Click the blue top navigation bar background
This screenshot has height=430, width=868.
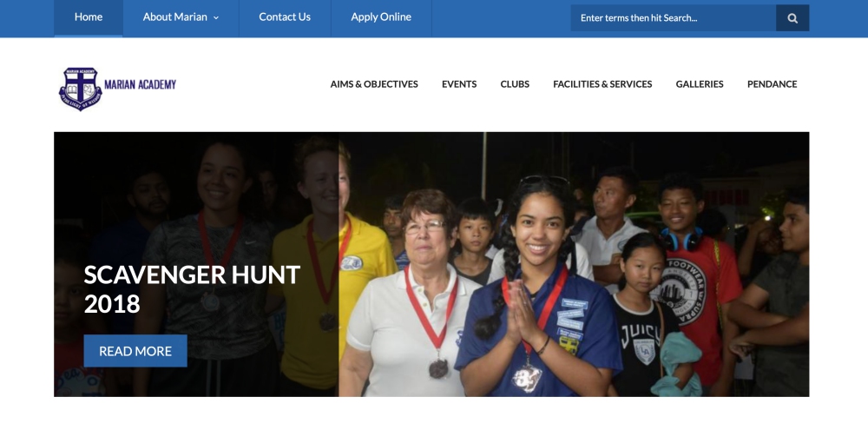501,18
